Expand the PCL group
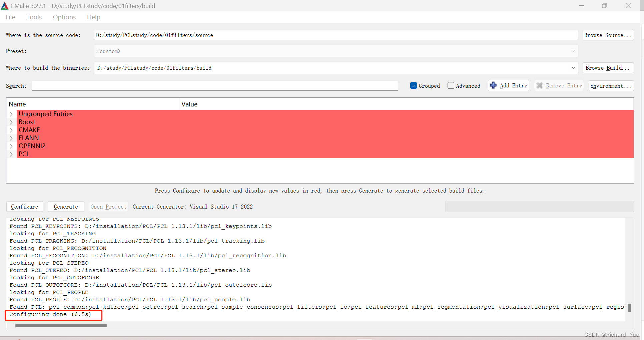Image resolution: width=644 pixels, height=340 pixels. pos(11,154)
